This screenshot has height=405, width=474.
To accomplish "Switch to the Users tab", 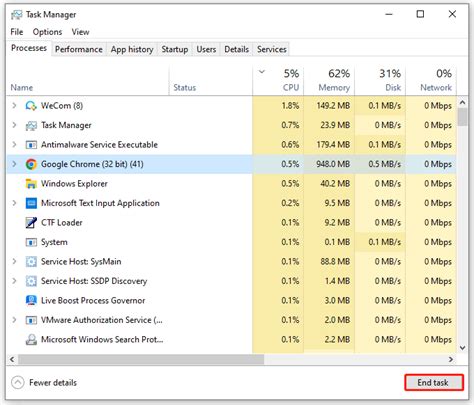I will click(206, 49).
